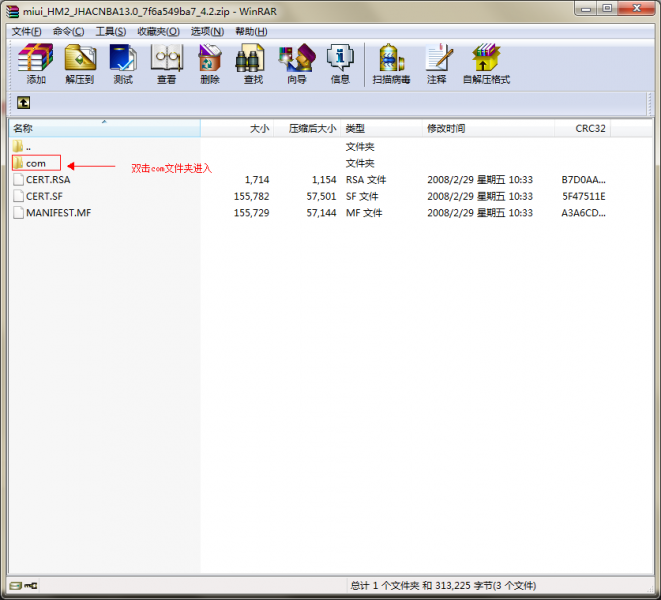Open the Options (选项) menu

click(207, 32)
